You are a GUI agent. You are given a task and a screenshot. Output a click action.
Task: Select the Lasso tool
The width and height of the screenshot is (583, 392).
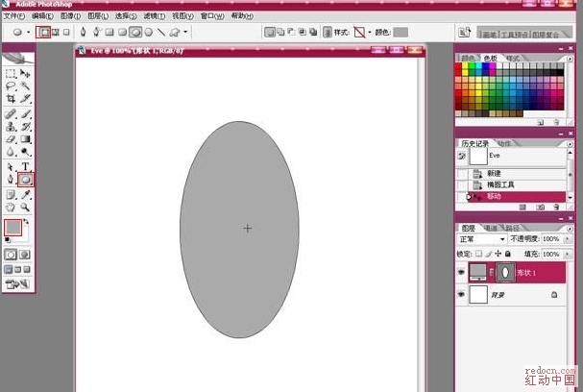click(11, 86)
